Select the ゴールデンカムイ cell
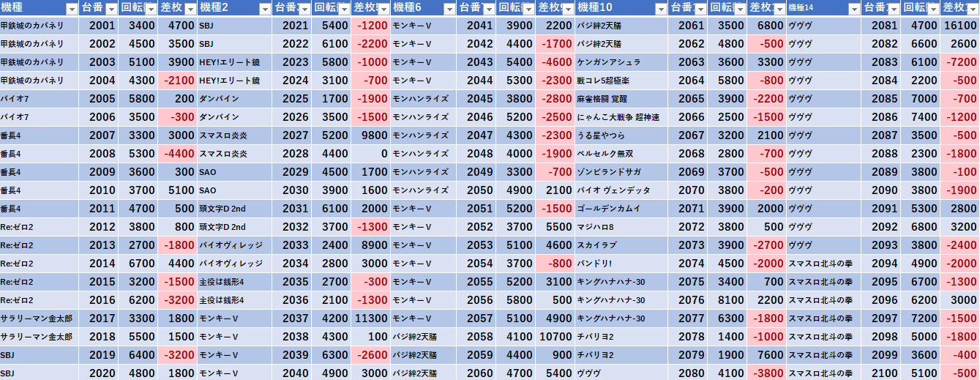Viewport: 980px width, 380px height. (621, 209)
